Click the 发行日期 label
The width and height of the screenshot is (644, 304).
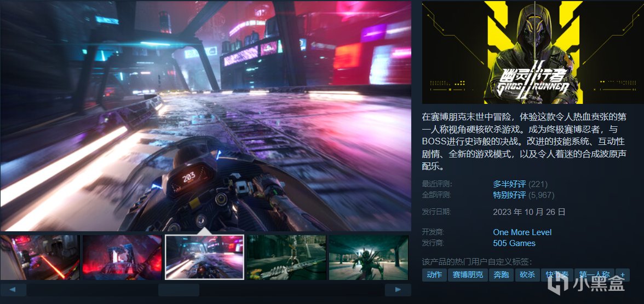coord(436,212)
